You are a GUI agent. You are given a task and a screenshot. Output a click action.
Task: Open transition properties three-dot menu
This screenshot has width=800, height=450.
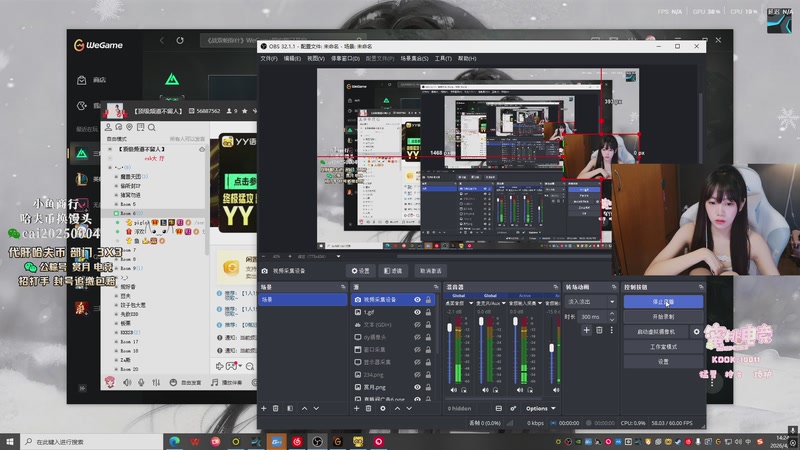click(x=611, y=330)
